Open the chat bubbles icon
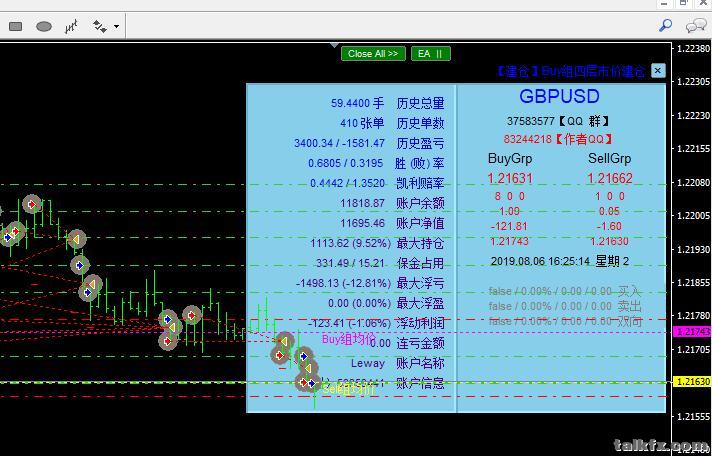Screen dimensions: 712x456 coord(696,26)
